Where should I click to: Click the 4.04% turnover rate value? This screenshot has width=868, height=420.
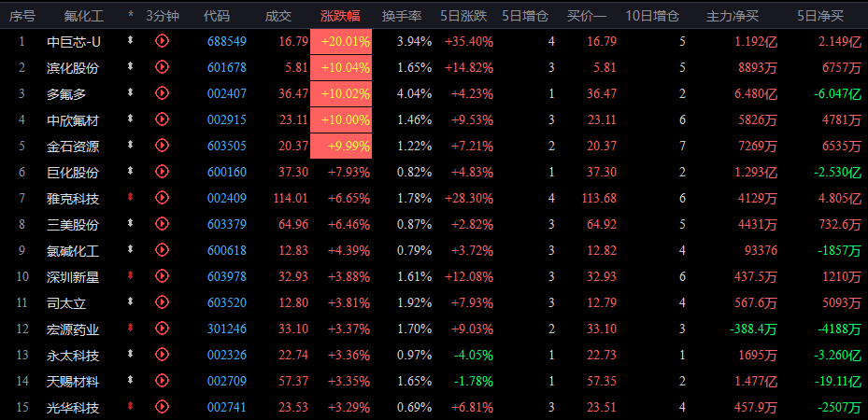pos(414,93)
